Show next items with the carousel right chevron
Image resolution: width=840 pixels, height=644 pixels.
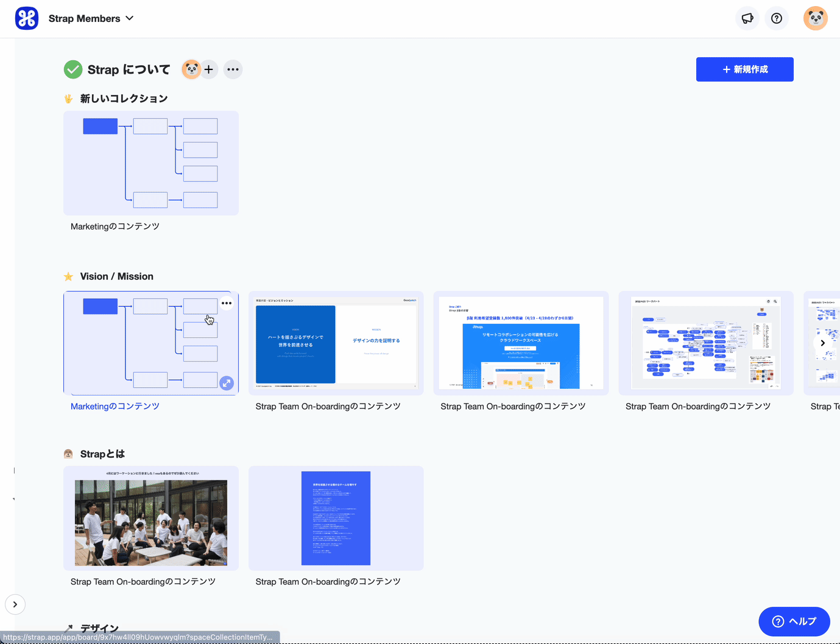pos(822,343)
